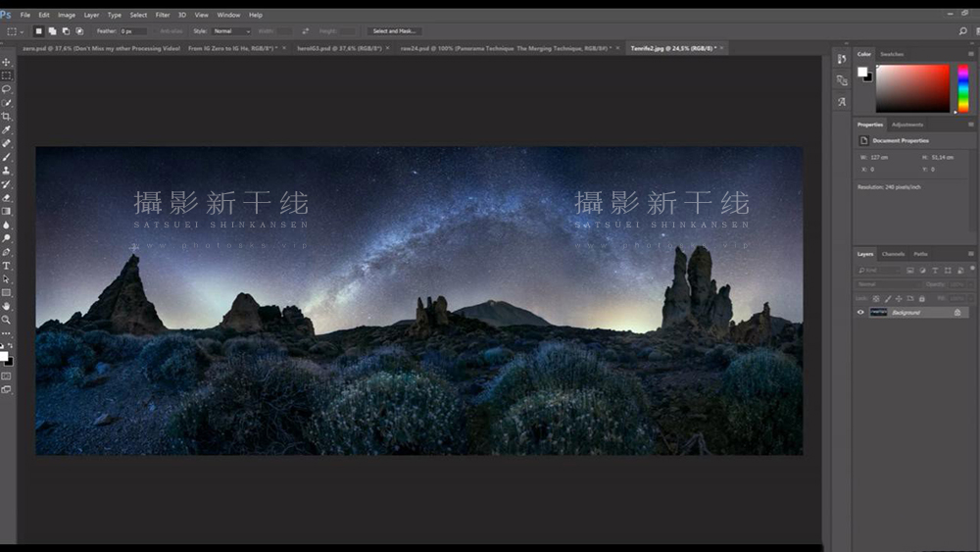
Task: Select the Eyedropper tool
Action: [6, 130]
